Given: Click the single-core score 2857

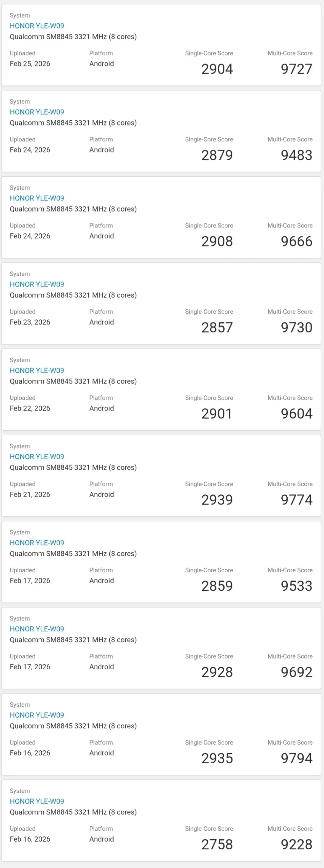Looking at the screenshot, I should tap(217, 328).
